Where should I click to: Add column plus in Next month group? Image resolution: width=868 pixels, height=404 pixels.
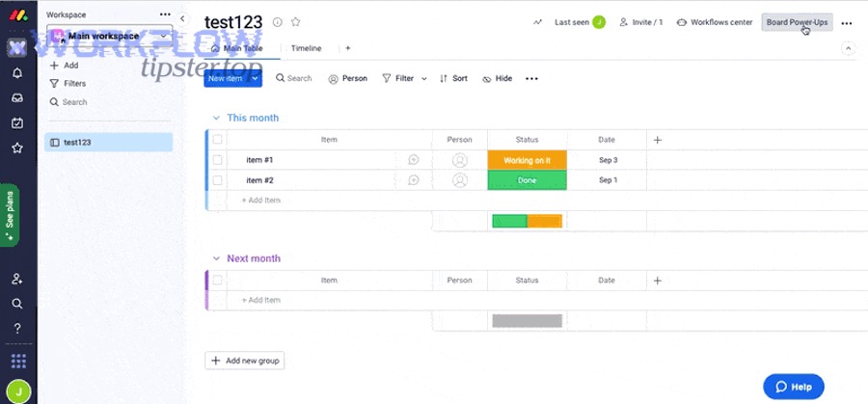(657, 281)
